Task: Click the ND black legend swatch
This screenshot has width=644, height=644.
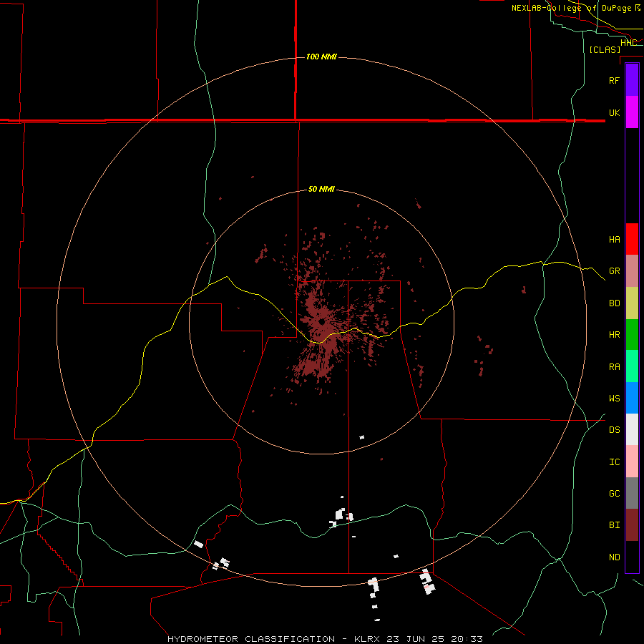Action: 632,557
